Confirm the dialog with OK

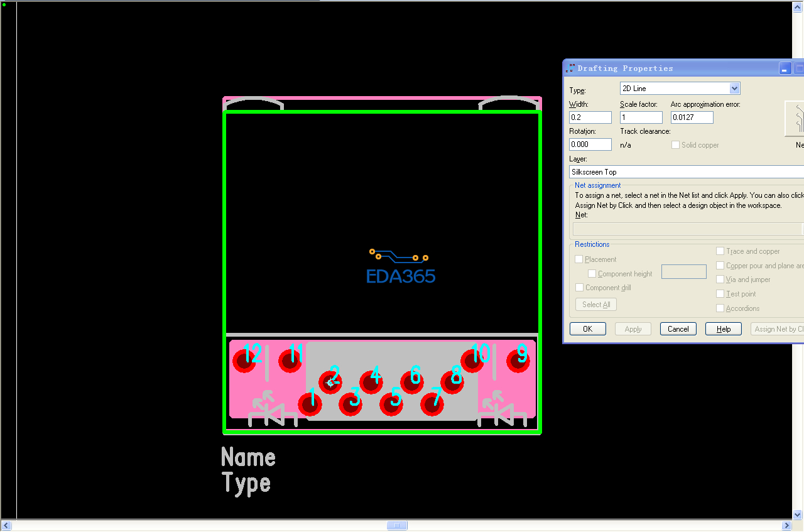pos(588,329)
